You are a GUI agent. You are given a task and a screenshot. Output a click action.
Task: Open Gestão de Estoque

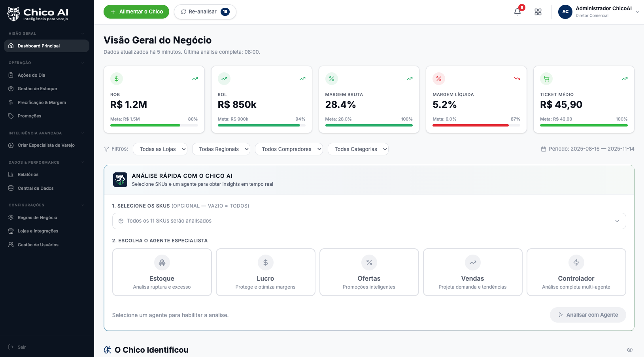point(47,89)
